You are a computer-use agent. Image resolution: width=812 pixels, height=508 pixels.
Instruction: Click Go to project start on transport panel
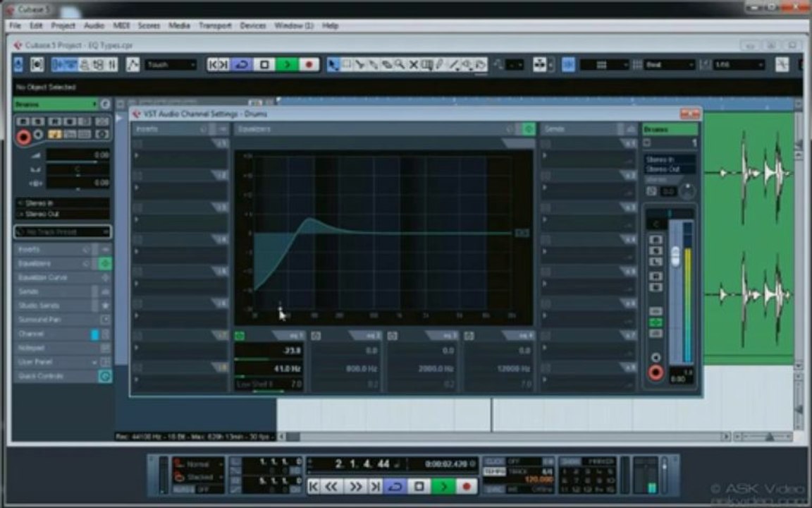(314, 486)
